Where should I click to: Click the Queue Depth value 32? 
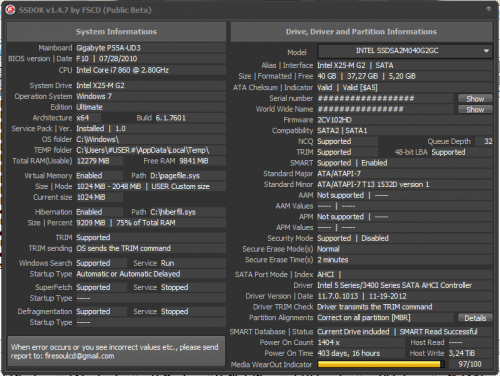tap(488, 141)
